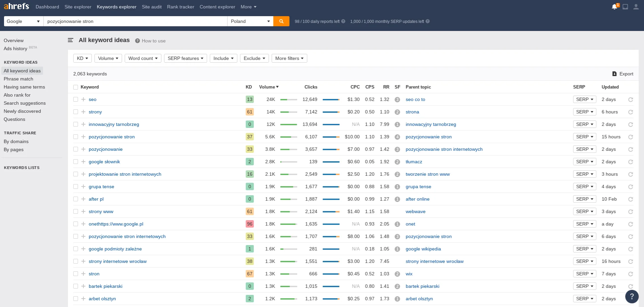The width and height of the screenshot is (644, 307).
Task: Sort by the Volume column header
Action: [269, 87]
